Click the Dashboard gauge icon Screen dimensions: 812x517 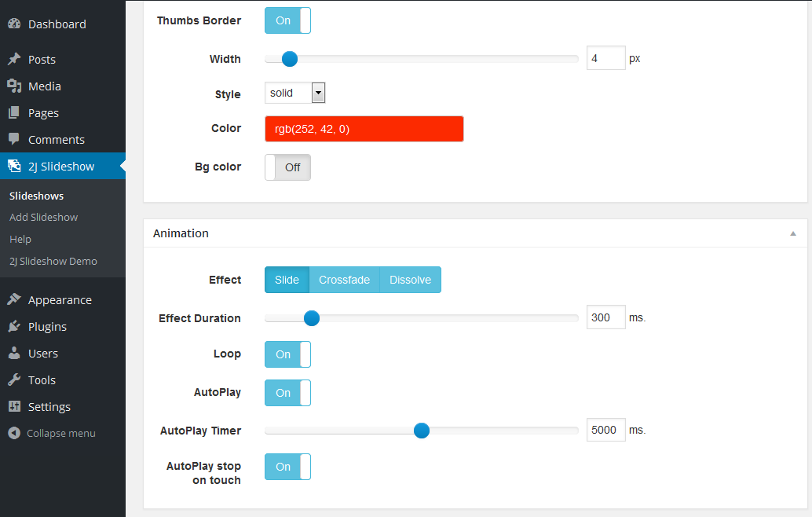tap(14, 24)
